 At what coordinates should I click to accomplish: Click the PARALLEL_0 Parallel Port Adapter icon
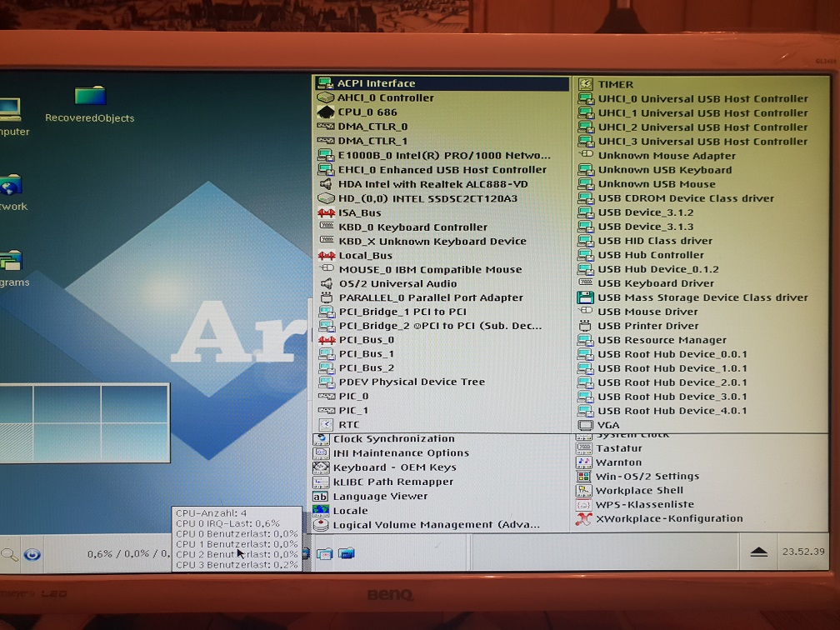(327, 297)
